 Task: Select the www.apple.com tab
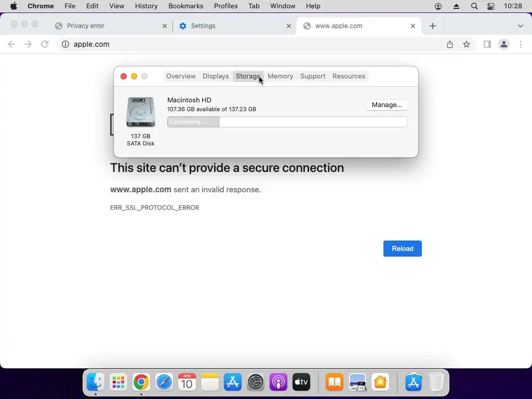pos(359,26)
